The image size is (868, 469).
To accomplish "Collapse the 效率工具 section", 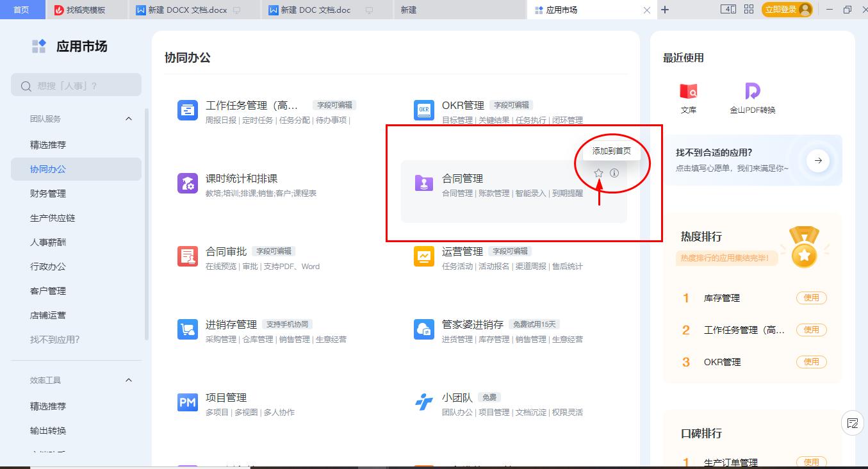I will tap(128, 379).
